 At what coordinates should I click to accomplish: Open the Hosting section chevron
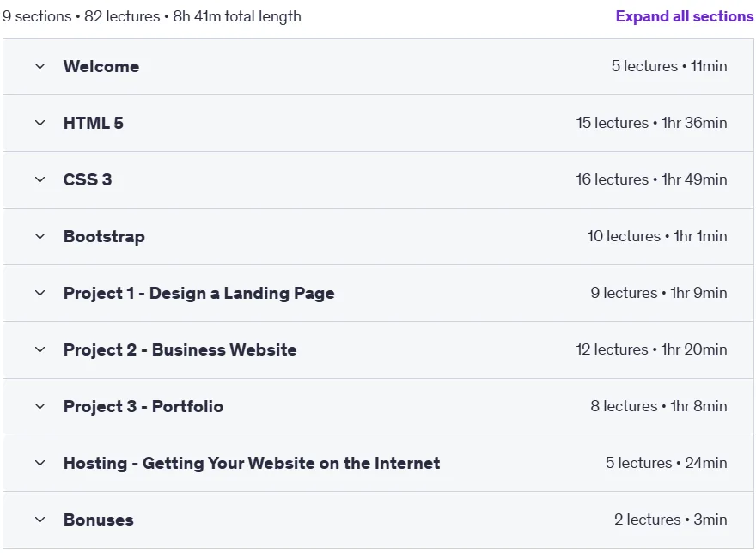click(x=40, y=463)
